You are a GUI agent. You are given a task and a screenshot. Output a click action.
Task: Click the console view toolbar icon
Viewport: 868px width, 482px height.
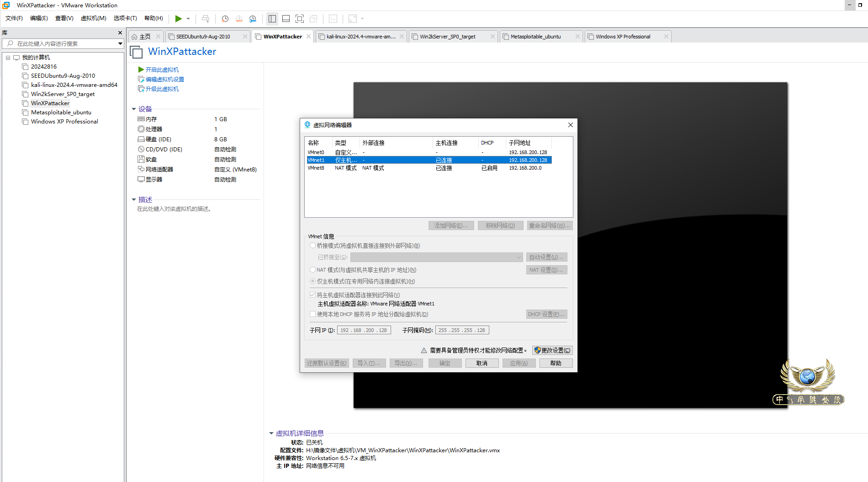pos(333,19)
